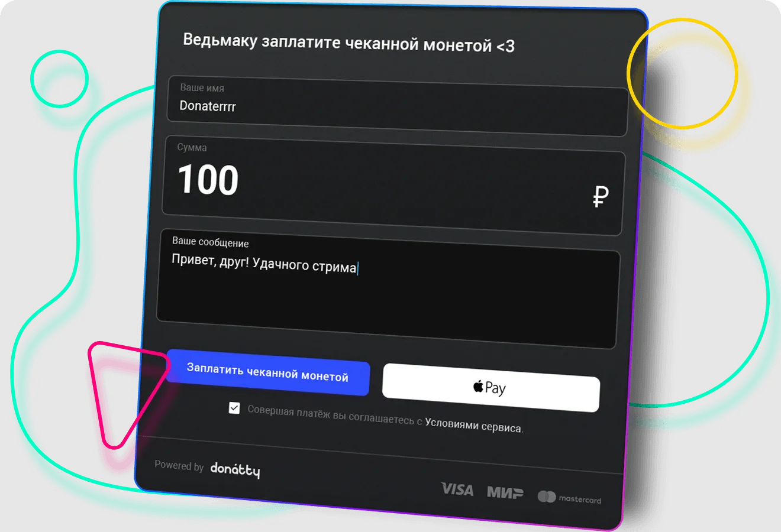
Task: Click the Ведьмаку заплатите heading text
Action: coord(348,43)
